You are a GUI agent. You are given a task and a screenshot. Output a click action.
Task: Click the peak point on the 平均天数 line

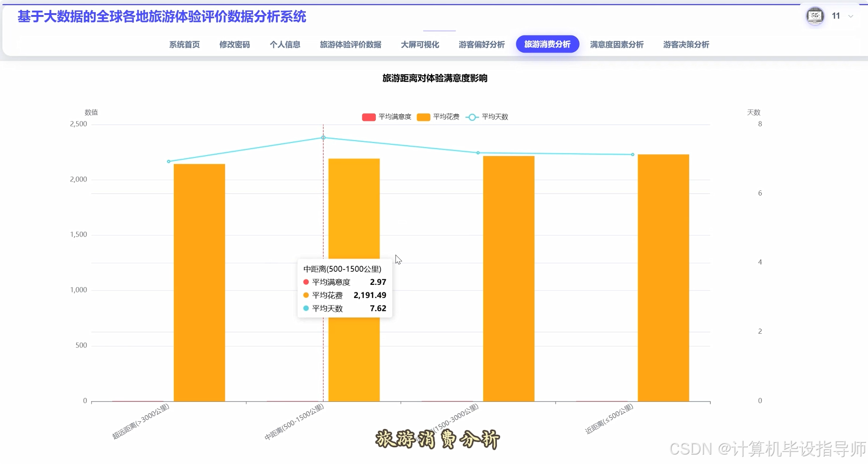pos(323,137)
